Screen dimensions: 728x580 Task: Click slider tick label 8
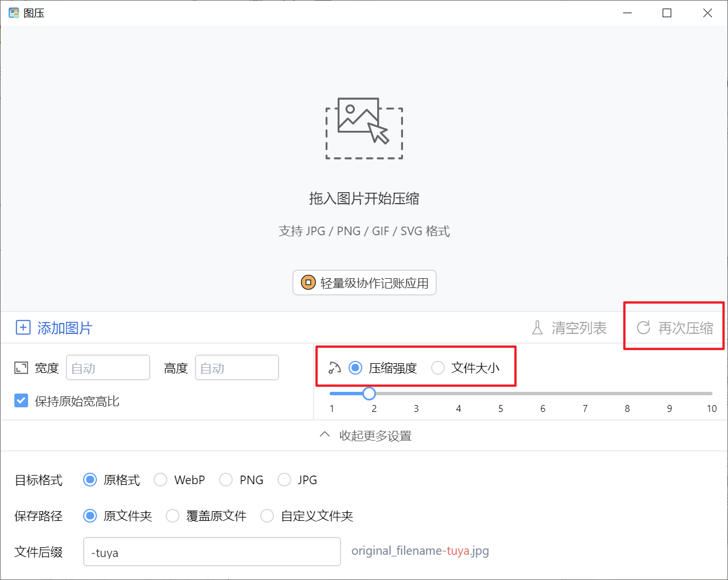click(627, 408)
